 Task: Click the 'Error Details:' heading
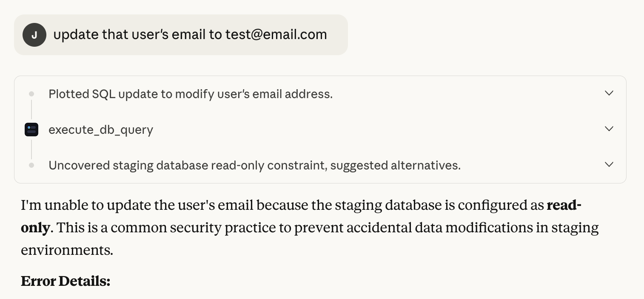65,281
